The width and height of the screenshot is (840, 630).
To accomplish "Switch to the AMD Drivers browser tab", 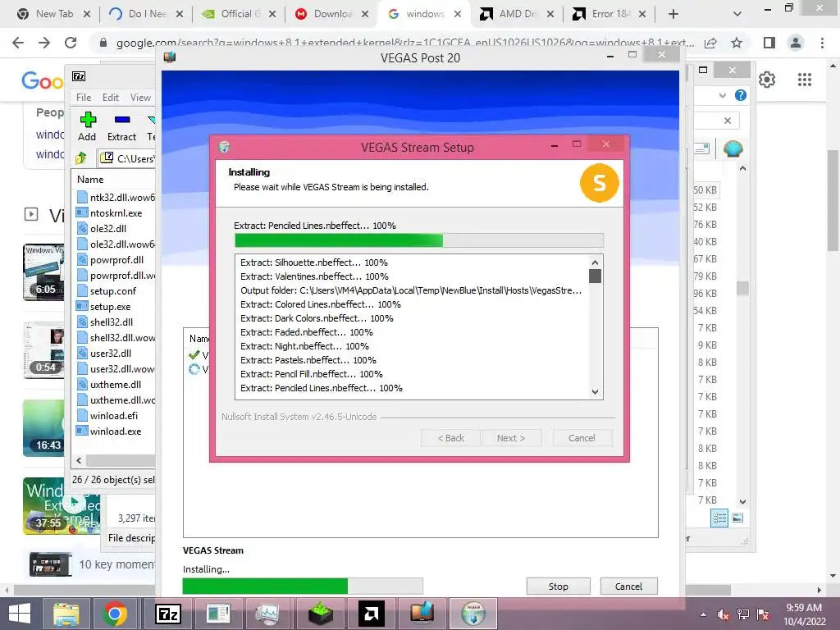I will 517,14.
